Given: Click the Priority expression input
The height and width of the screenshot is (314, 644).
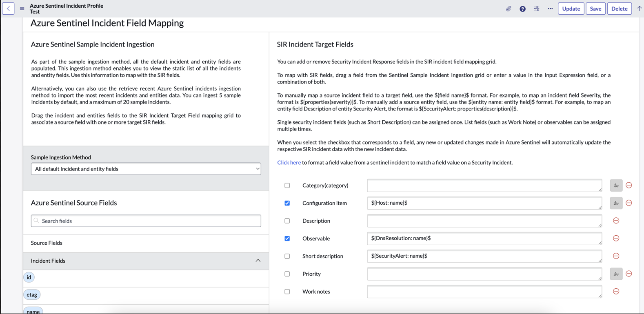Looking at the screenshot, I should [x=484, y=274].
